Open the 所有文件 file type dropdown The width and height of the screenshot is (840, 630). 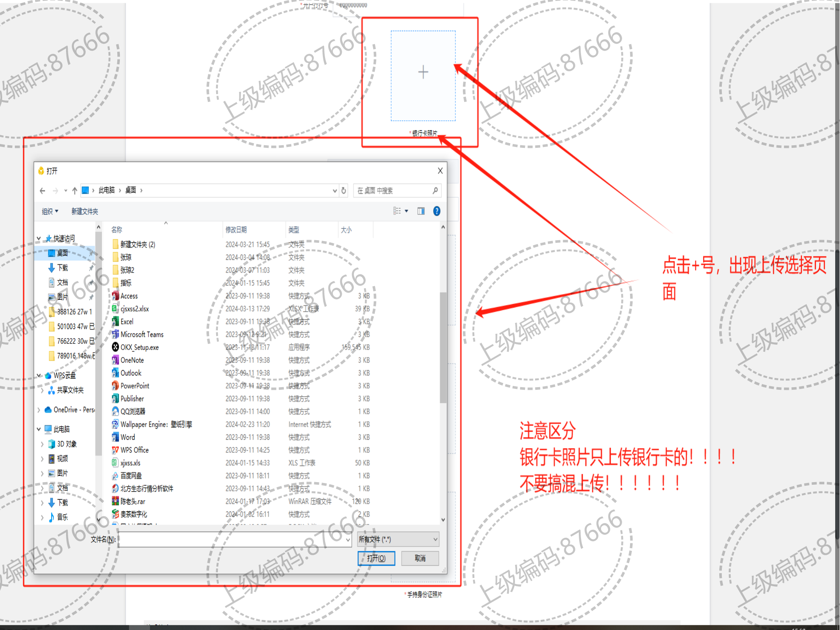point(398,539)
